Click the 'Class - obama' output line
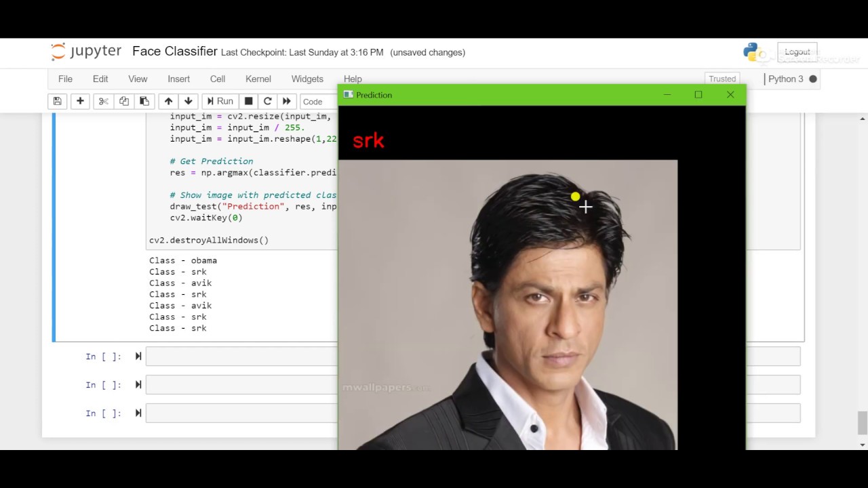The image size is (868, 488). click(x=183, y=260)
